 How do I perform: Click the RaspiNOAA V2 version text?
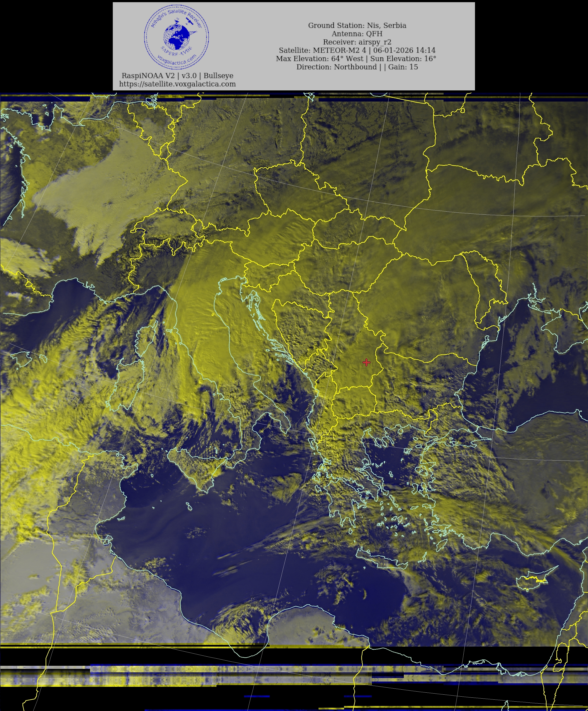coord(177,76)
